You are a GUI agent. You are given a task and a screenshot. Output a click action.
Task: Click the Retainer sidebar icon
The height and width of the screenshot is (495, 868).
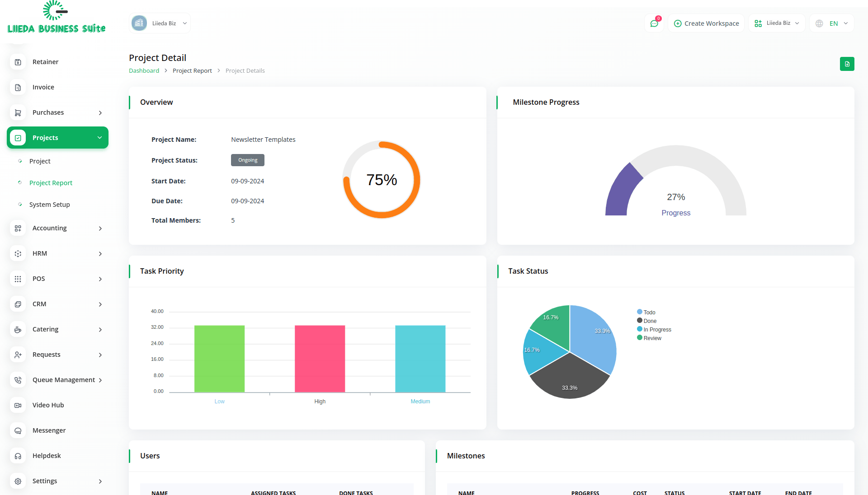18,62
